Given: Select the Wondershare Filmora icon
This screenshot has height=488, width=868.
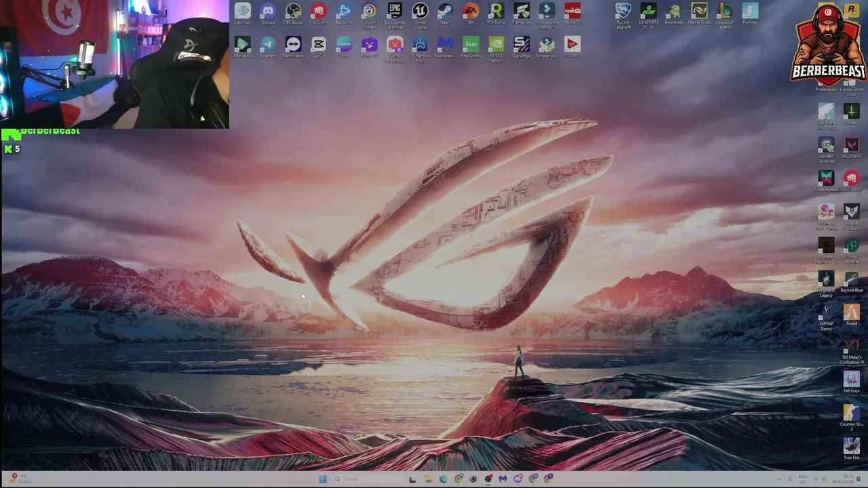Looking at the screenshot, I should (547, 15).
